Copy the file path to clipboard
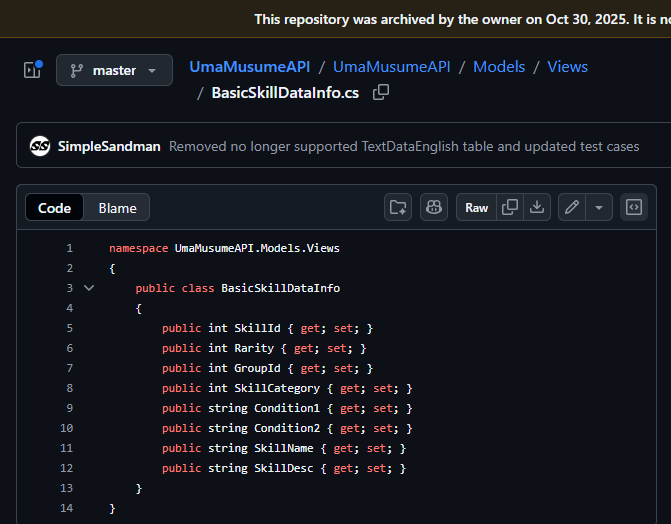Image resolution: width=671 pixels, height=524 pixels. tap(381, 92)
